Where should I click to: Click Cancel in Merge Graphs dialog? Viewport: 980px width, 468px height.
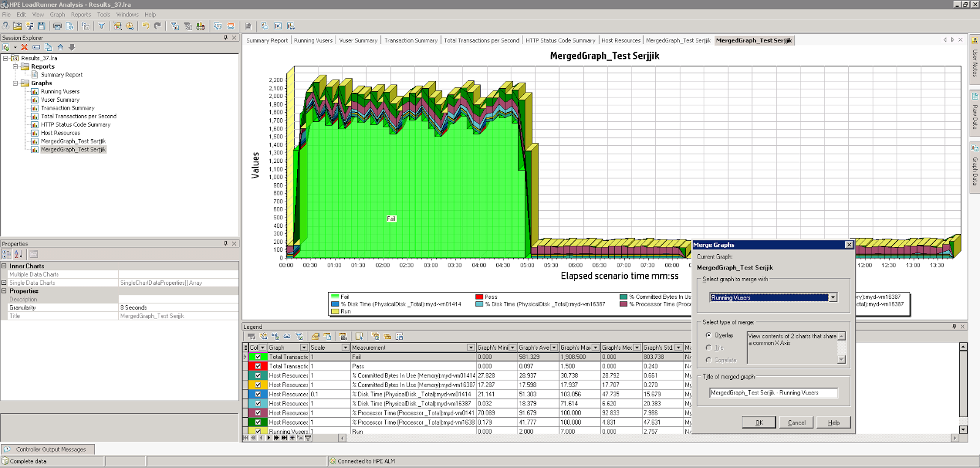(x=797, y=423)
